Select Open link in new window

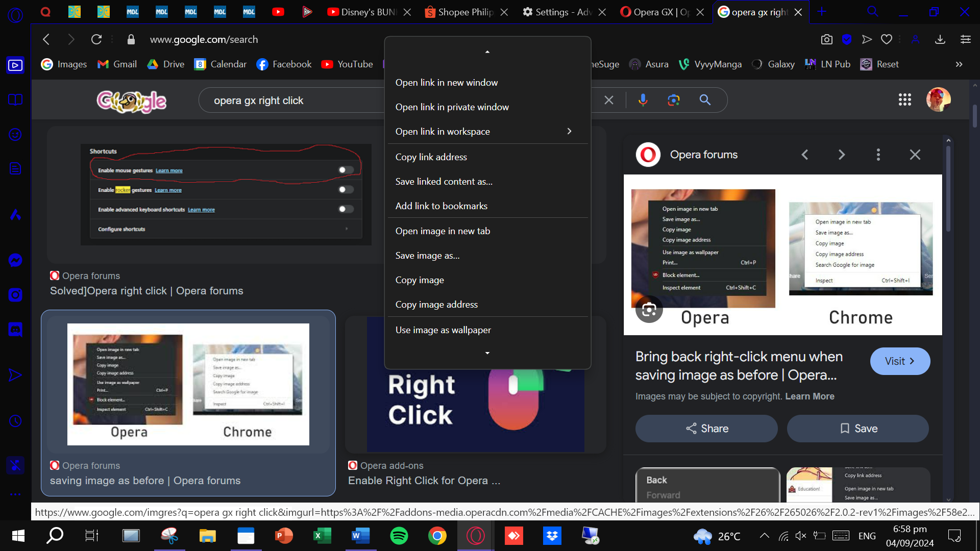click(x=487, y=83)
